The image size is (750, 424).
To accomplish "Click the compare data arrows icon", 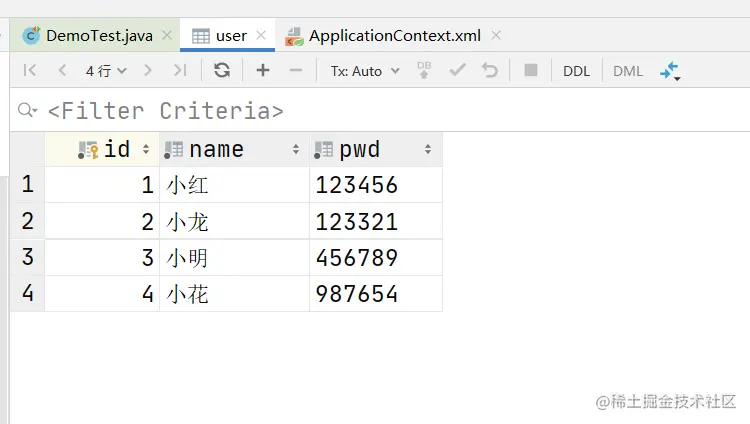I will pos(669,70).
